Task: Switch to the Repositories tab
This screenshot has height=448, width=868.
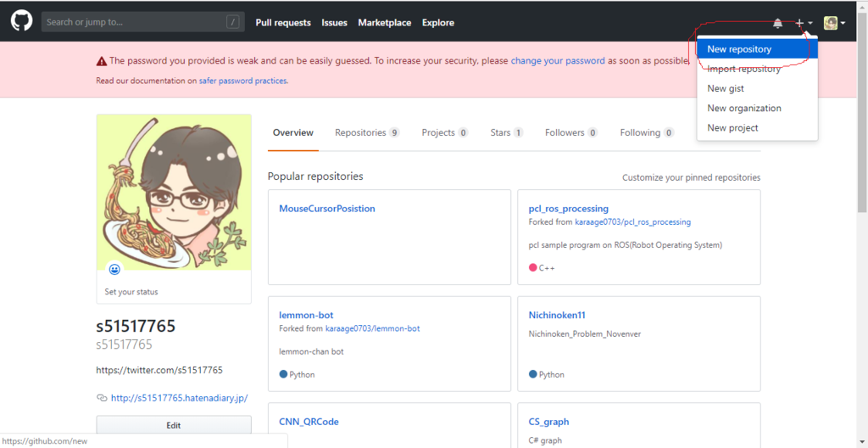Action: click(x=367, y=132)
